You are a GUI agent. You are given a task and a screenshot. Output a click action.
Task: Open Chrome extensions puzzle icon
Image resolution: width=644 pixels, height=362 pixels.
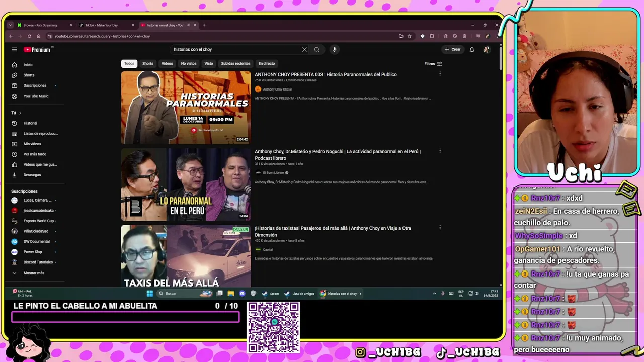click(432, 36)
